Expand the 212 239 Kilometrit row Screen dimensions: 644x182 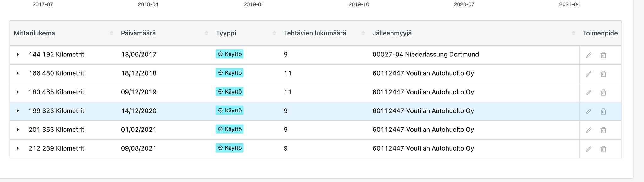point(18,148)
